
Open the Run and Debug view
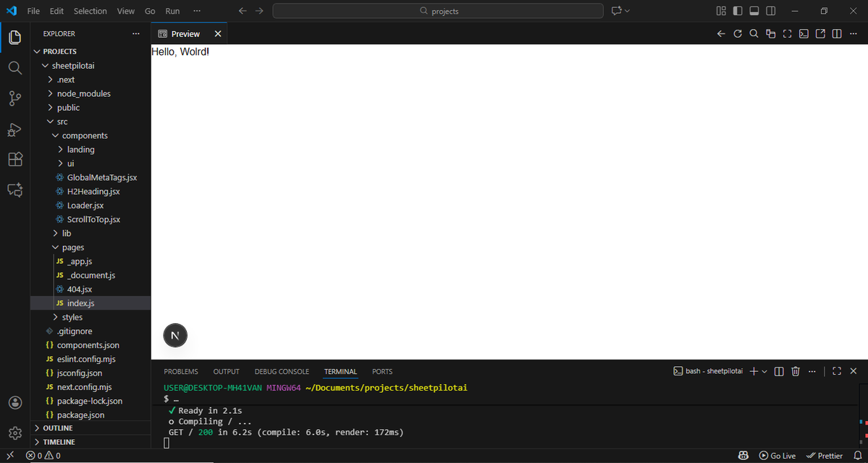tap(15, 129)
